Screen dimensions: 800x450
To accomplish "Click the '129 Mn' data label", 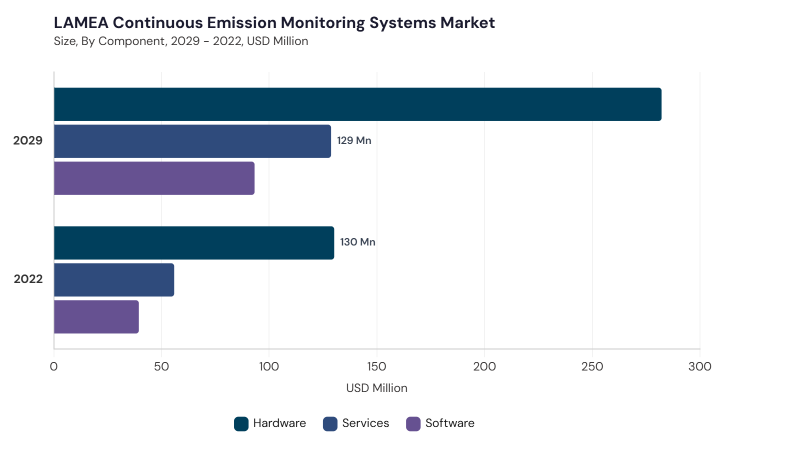I will (354, 141).
